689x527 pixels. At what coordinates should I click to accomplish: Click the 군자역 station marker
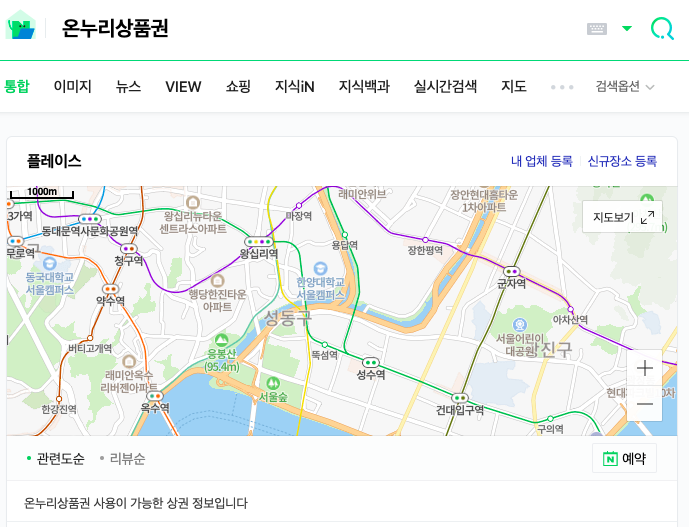511,272
